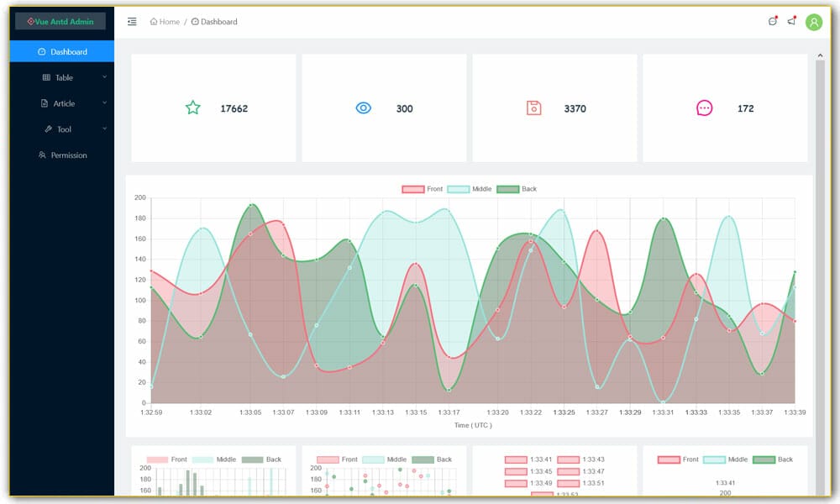Collapse the sidebar using the hamburger icon
The height and width of the screenshot is (504, 840).
(131, 21)
